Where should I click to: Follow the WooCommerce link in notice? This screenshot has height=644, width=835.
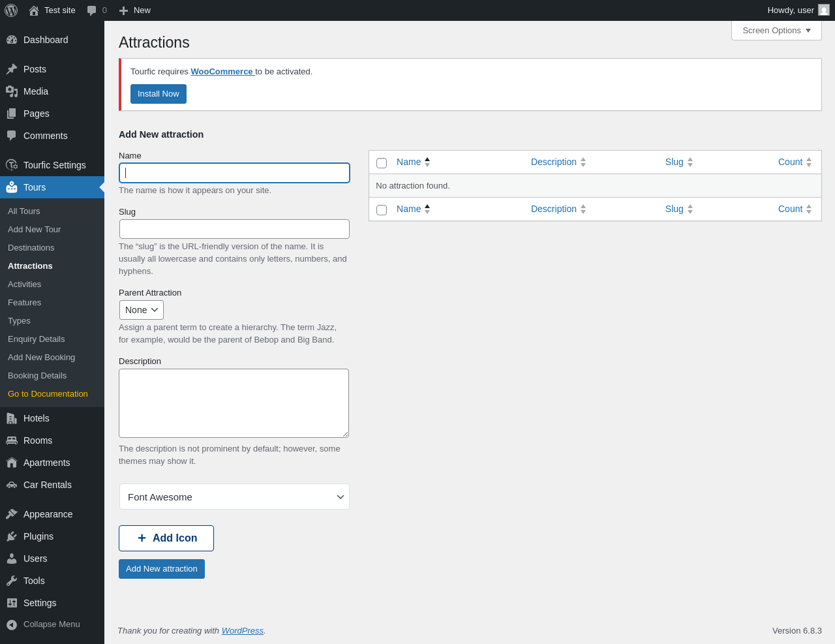(x=222, y=72)
